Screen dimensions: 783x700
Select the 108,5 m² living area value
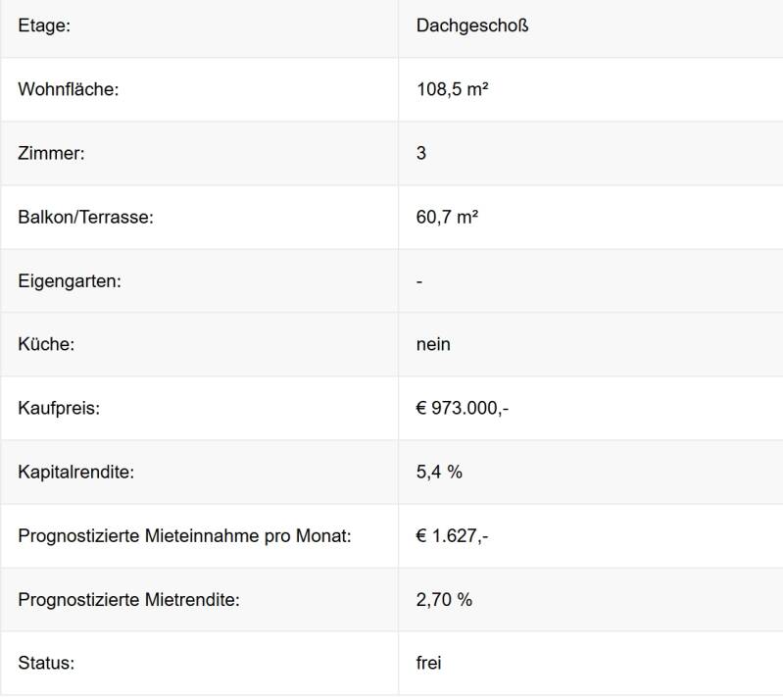452,89
